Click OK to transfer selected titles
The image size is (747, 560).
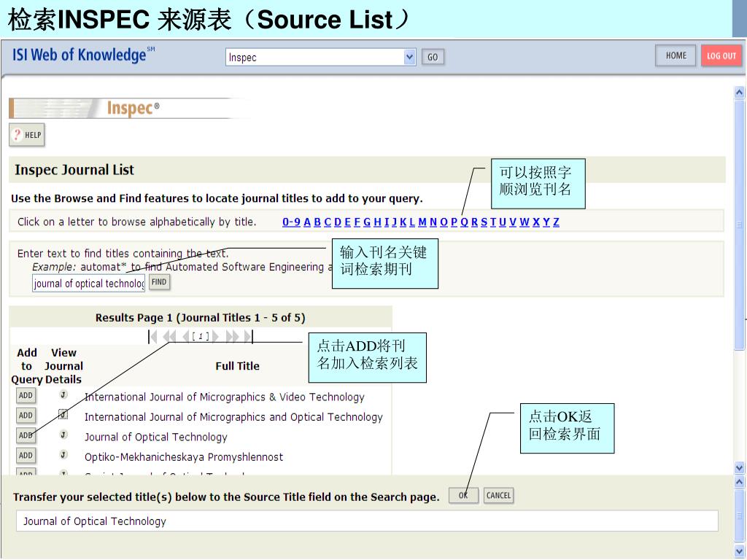coord(463,495)
